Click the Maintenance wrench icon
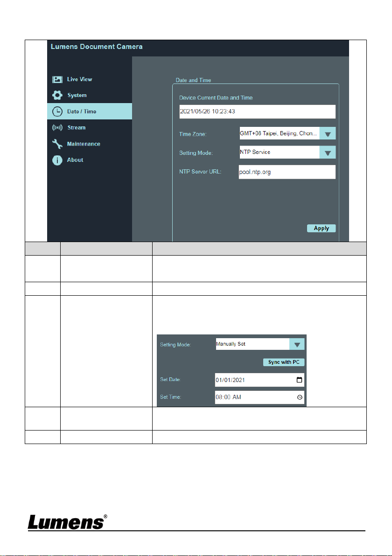392x556 pixels. click(x=57, y=144)
